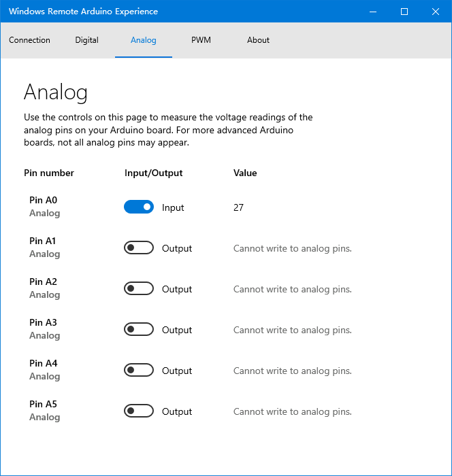This screenshot has width=452, height=476.
Task: Click the Pin A5 label
Action: pyautogui.click(x=44, y=404)
